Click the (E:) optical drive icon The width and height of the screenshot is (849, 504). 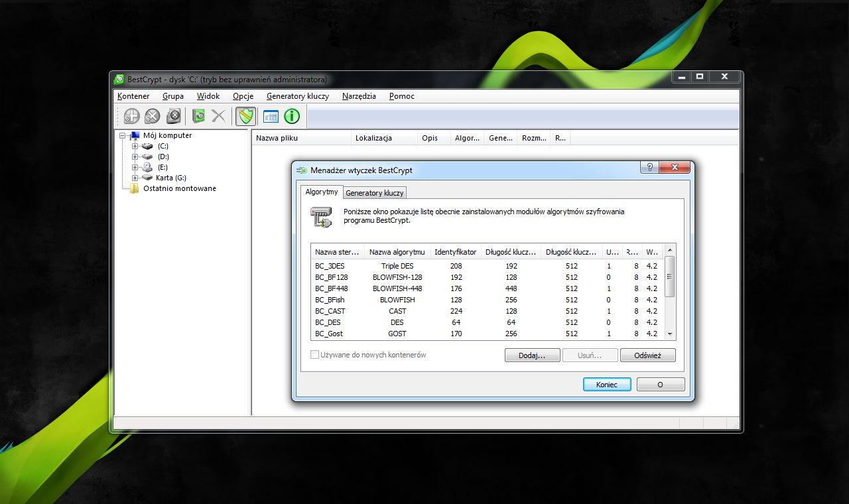tap(147, 167)
